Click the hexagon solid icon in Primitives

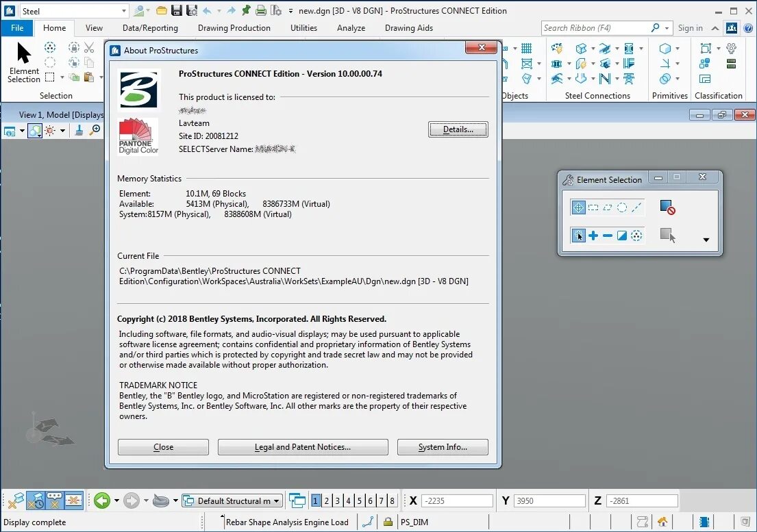click(665, 49)
